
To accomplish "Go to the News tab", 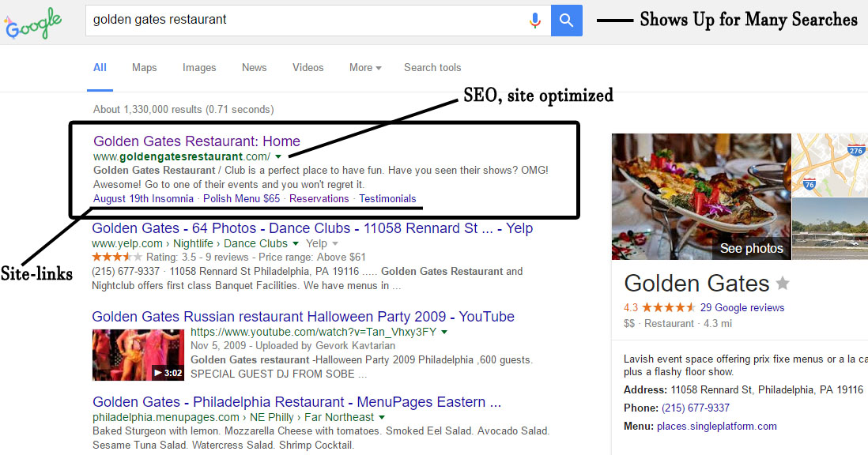I will coord(254,67).
